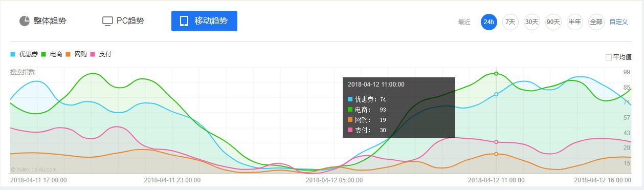Click the y-axis value 85
The image size is (644, 190).
(x=627, y=88)
